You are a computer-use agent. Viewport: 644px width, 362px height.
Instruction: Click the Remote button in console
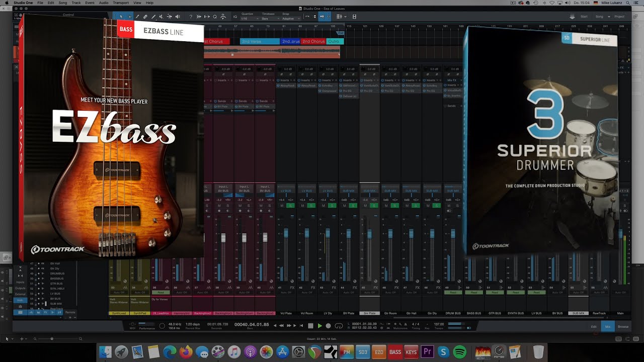[70, 312]
